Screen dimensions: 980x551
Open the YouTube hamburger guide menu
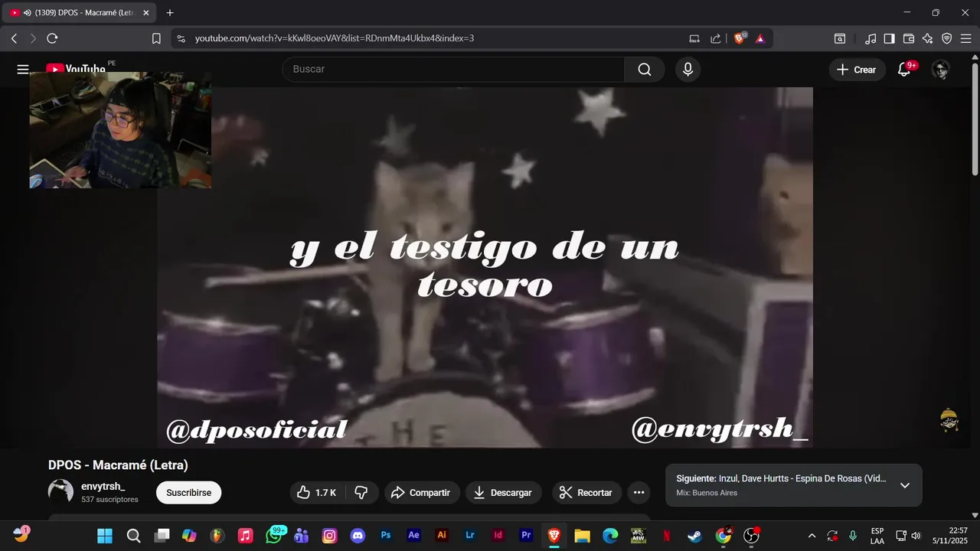click(x=23, y=70)
